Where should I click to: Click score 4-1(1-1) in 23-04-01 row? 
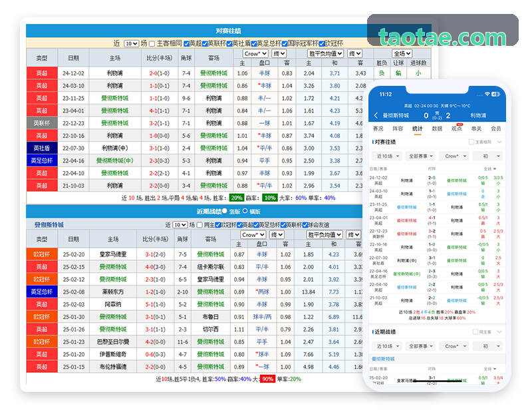tap(160, 110)
